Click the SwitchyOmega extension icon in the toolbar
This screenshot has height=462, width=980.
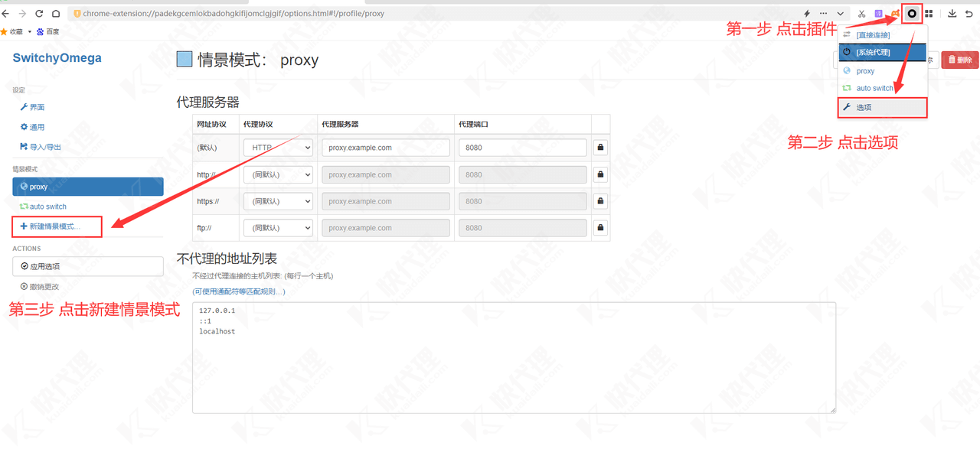(912, 14)
